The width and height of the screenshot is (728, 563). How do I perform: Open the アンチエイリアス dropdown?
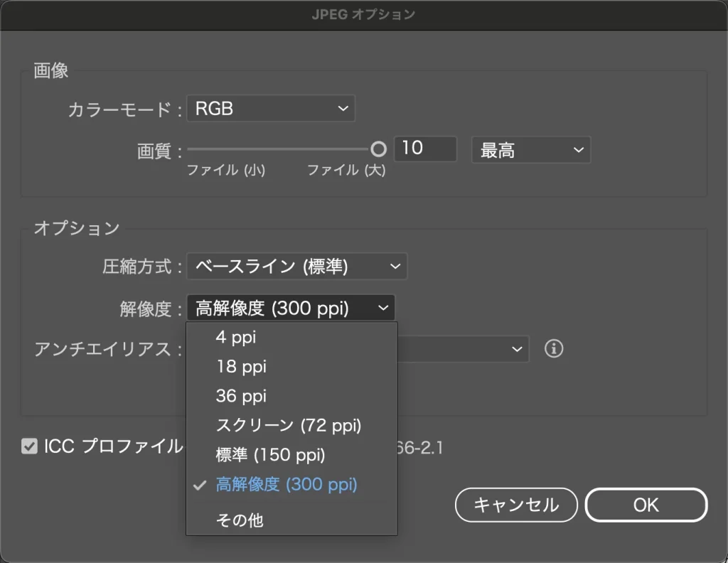click(464, 348)
